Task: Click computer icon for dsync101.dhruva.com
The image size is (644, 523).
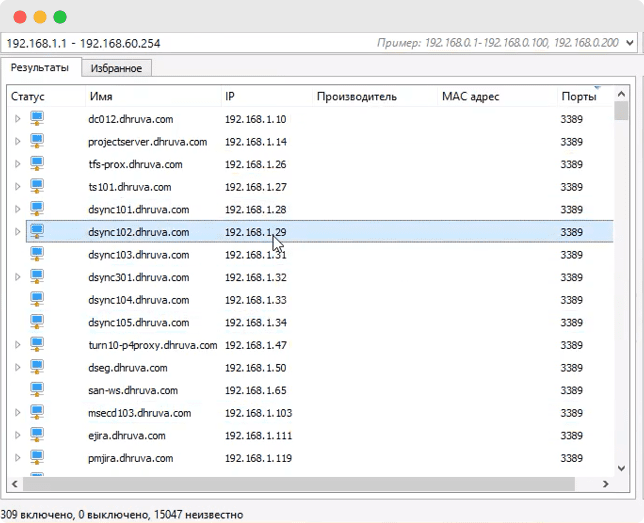Action: (37, 209)
